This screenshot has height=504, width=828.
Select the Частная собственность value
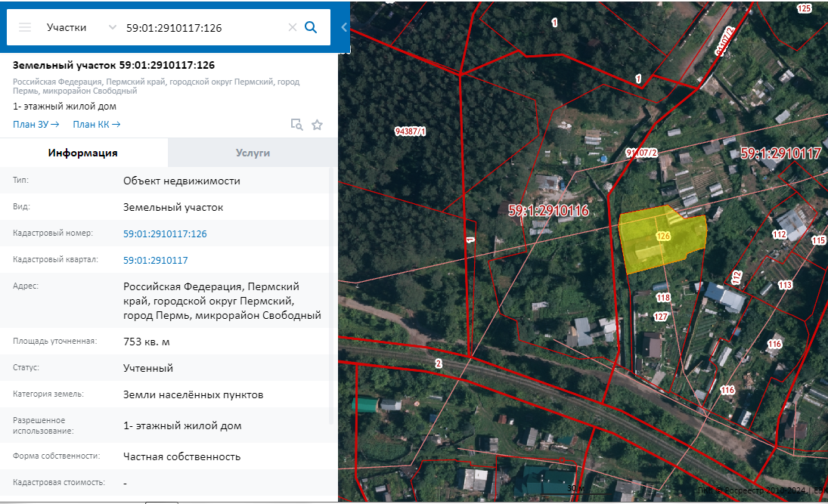181,456
